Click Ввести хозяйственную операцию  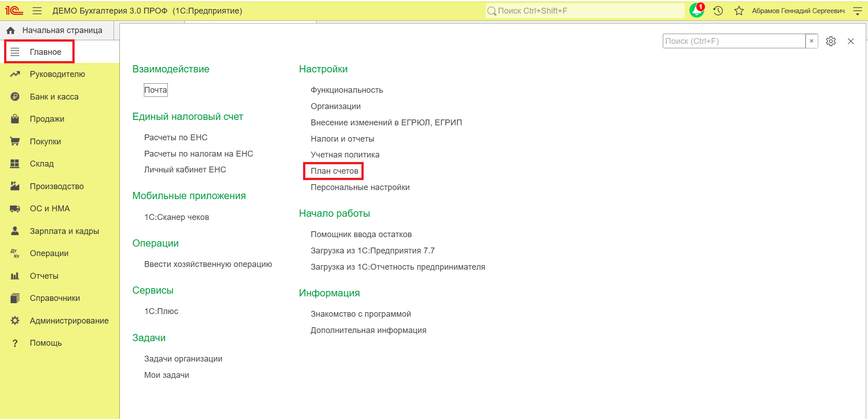pos(208,264)
